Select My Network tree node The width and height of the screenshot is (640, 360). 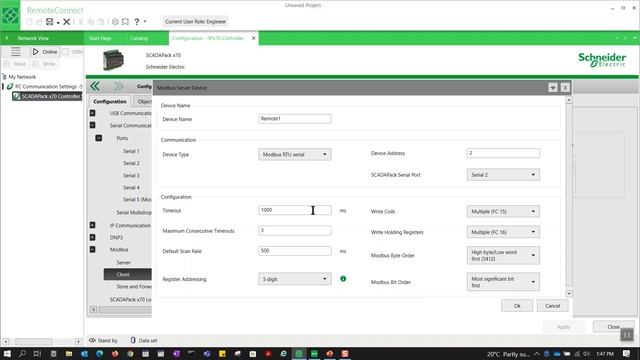click(x=22, y=77)
